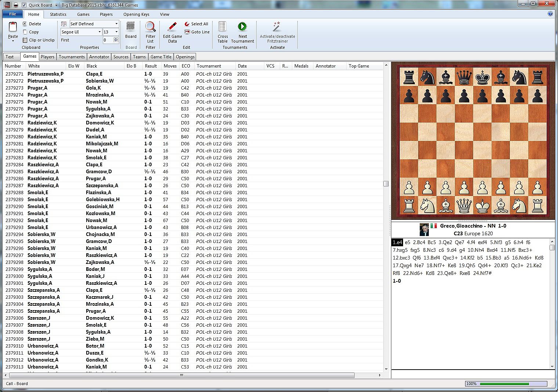The image size is (558, 392).
Task: Open the Segoe UI font dropdown
Action: 99,32
